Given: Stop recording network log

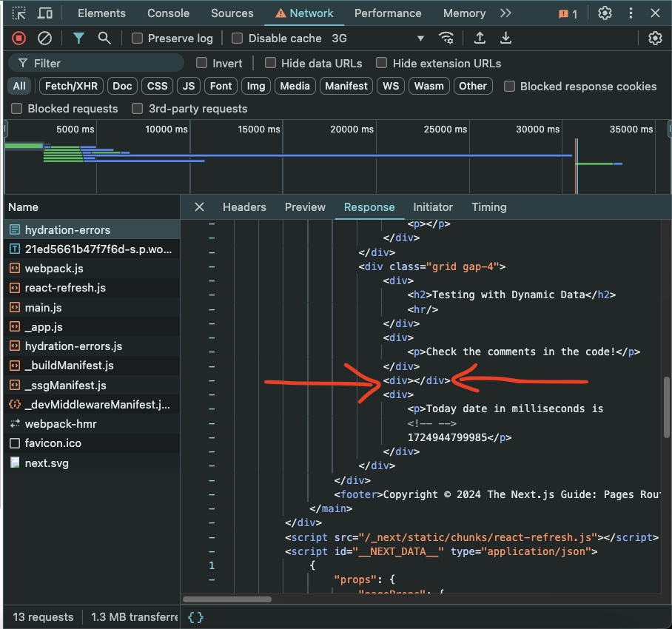Looking at the screenshot, I should pyautogui.click(x=19, y=38).
